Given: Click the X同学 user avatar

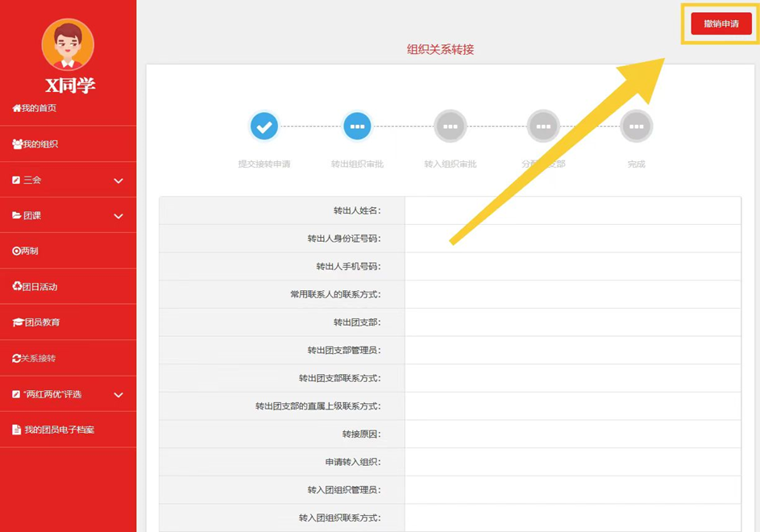Looking at the screenshot, I should point(68,45).
